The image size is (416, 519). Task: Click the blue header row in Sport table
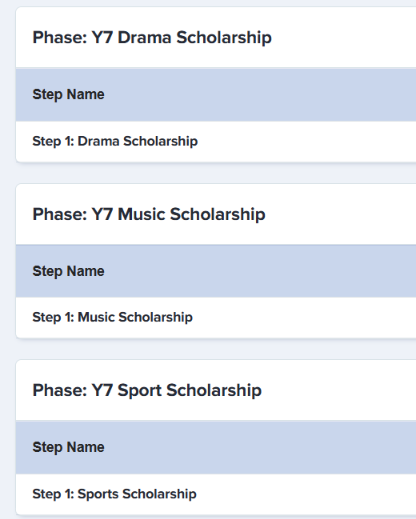(216, 447)
